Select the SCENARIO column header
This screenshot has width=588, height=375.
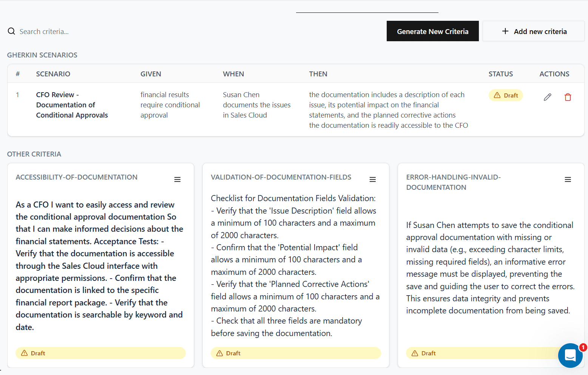(x=53, y=74)
